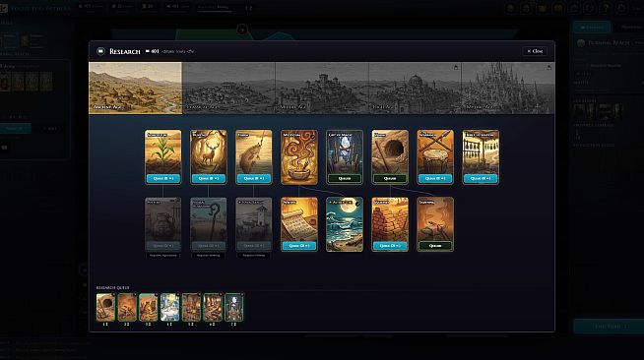The width and height of the screenshot is (644, 360).
Task: Click green Queue button under anvil card
Action: click(x=435, y=246)
